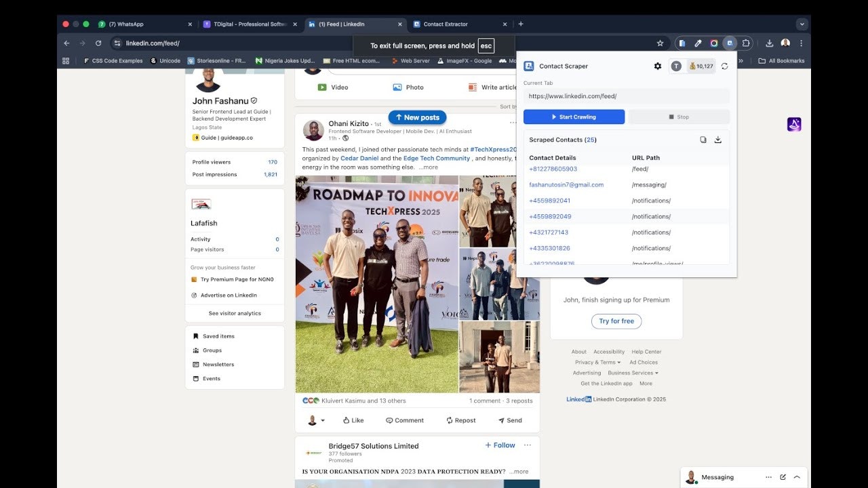This screenshot has width=868, height=488.
Task: Open the Chrome three-dot menu
Action: 801,43
